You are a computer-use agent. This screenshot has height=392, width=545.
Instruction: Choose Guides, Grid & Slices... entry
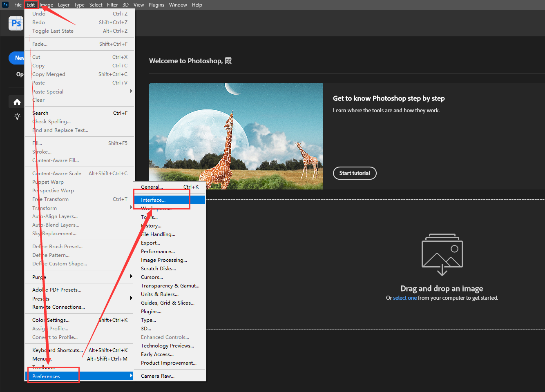170,303
